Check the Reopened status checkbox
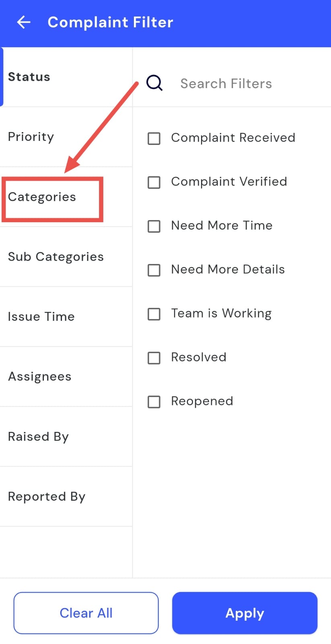Screen dimensions: 331x644 tap(154, 402)
